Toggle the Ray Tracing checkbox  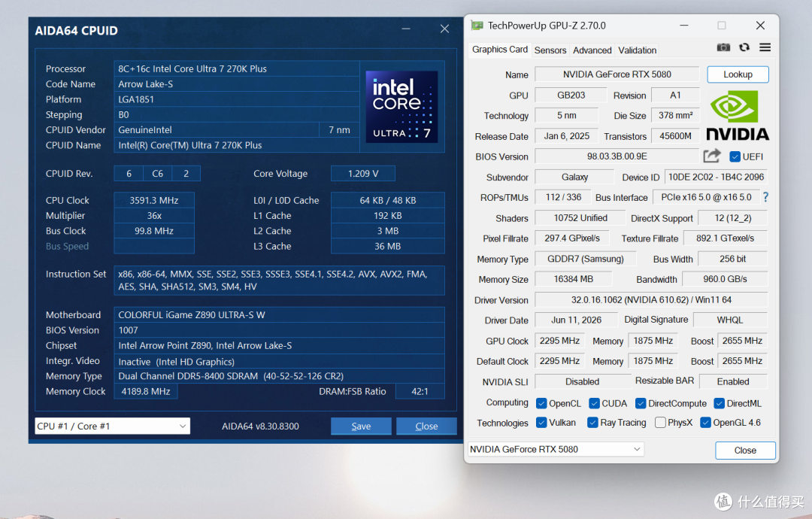coord(593,423)
